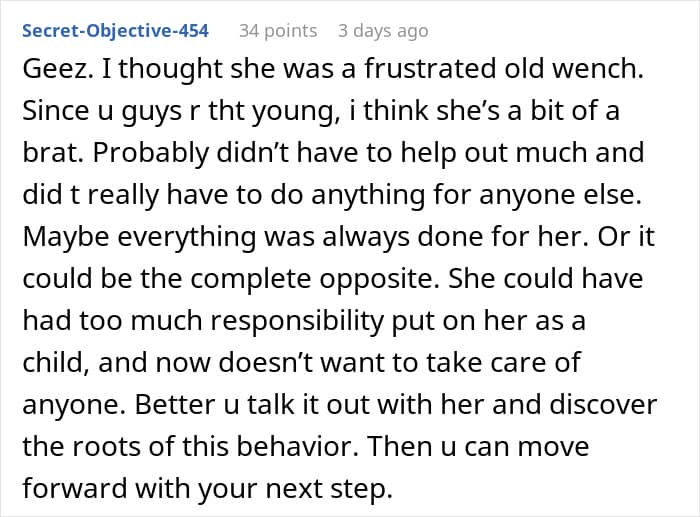
Task: Open the 3 days ago timestamp permalink
Action: (x=383, y=31)
